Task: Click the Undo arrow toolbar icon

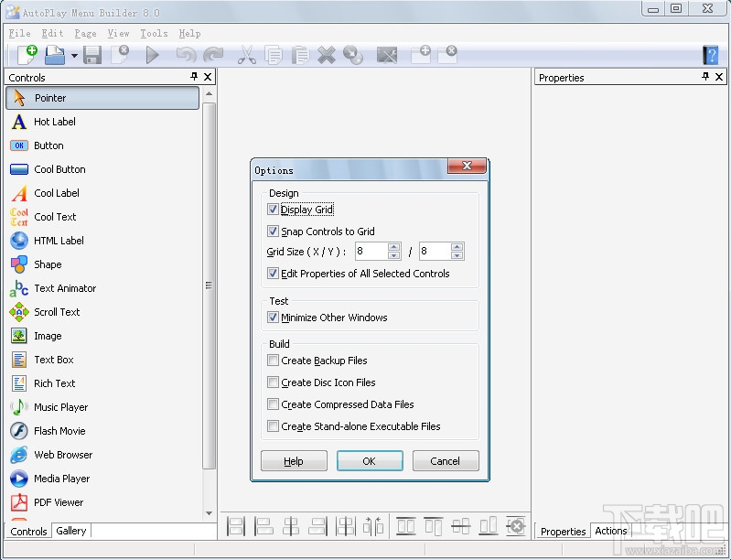Action: point(186,55)
